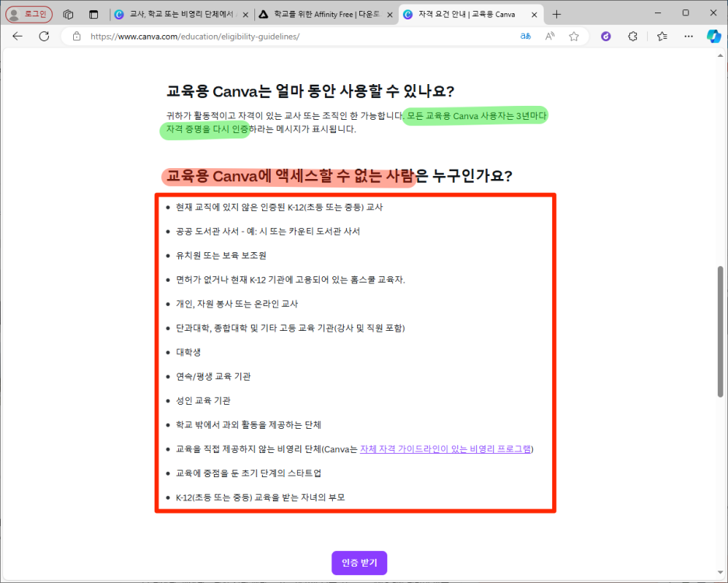Select the 자격 요건 안내 tab
Viewport: 728px width, 583px height.
[x=466, y=15]
